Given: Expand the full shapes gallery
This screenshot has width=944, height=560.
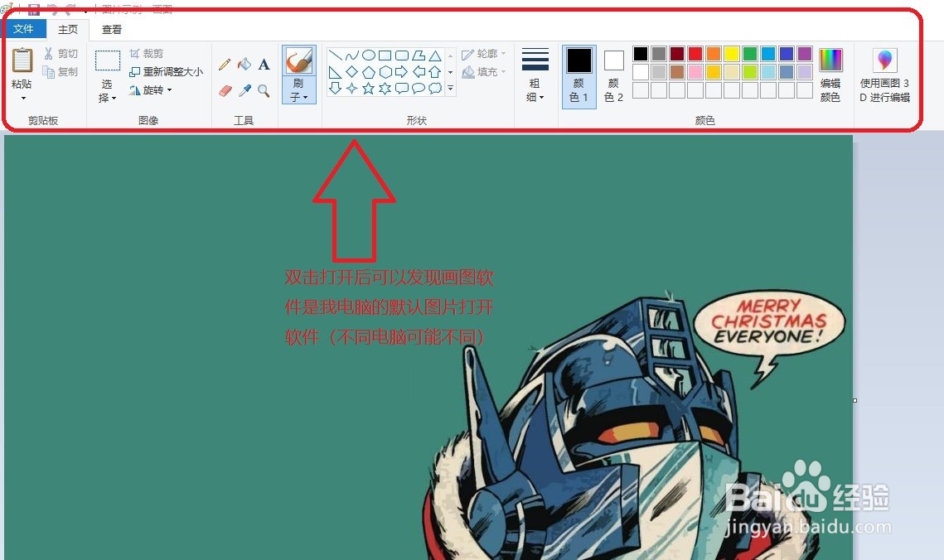Looking at the screenshot, I should (x=450, y=89).
